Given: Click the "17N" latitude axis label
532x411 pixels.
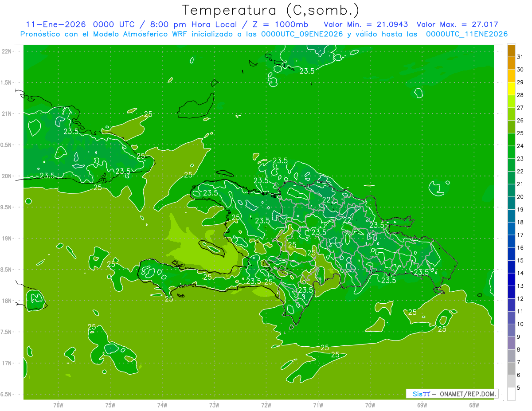Looking at the screenshot, I should [7, 363].
